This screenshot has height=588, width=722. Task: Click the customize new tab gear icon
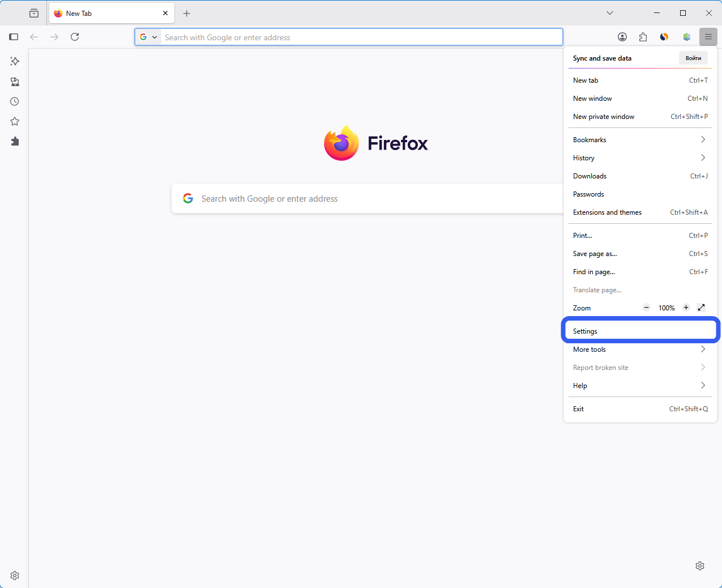coord(700,566)
